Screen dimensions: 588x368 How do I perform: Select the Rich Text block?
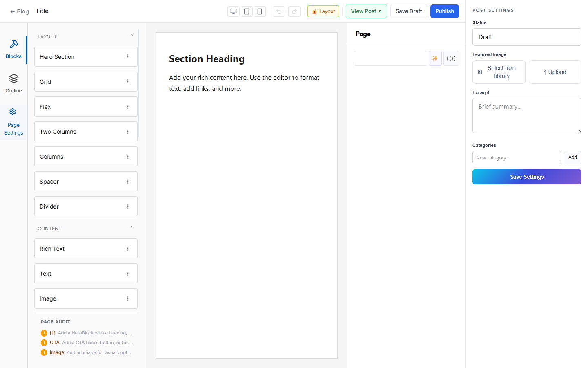coord(86,249)
